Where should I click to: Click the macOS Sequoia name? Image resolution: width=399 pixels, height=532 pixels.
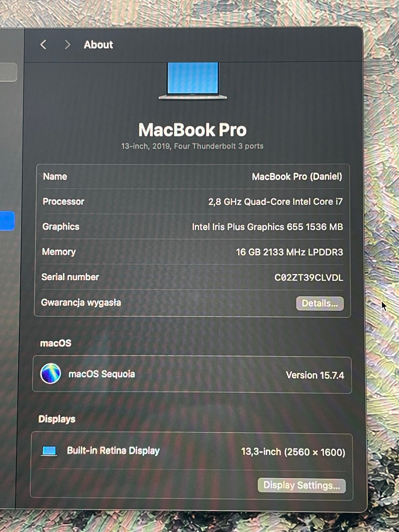tap(101, 374)
